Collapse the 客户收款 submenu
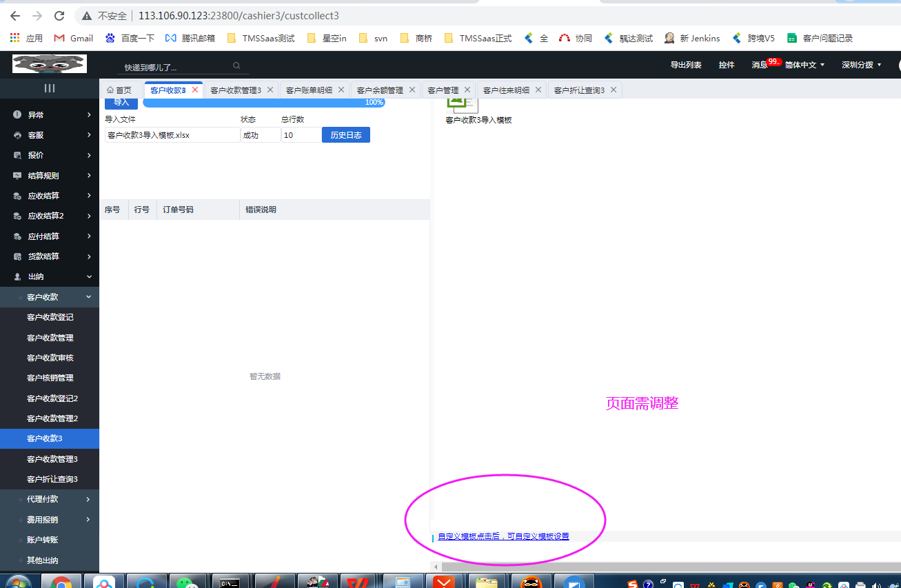Image resolution: width=901 pixels, height=588 pixels. coord(50,297)
